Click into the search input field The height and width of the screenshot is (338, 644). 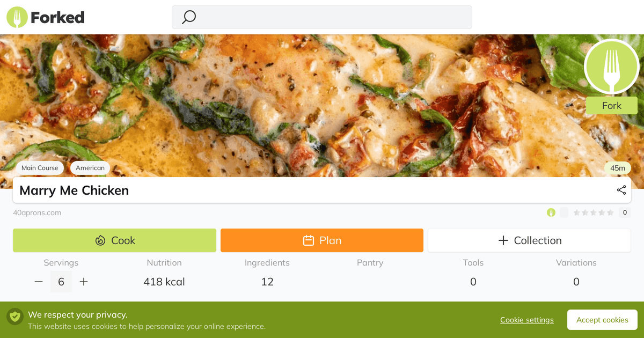[333, 17]
